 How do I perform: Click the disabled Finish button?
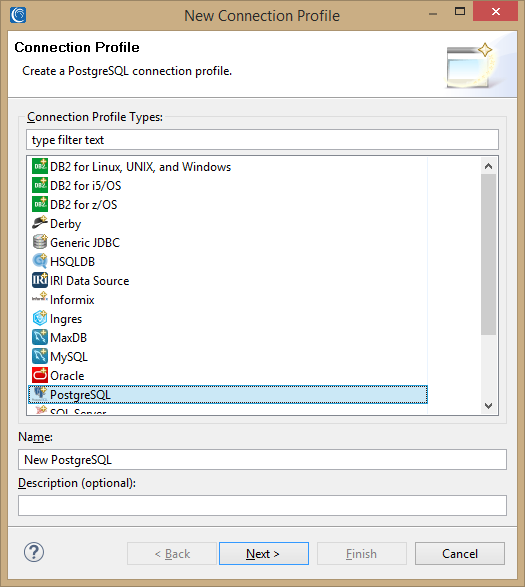pos(362,554)
